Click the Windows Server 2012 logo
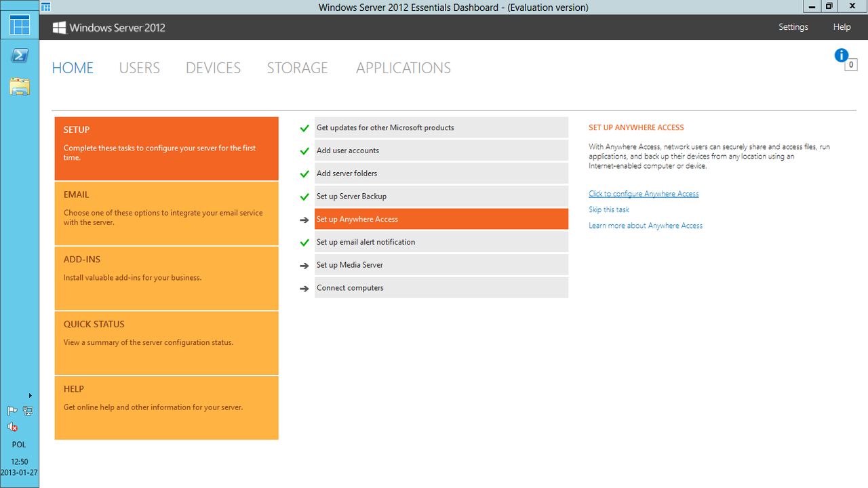868x488 pixels. tap(109, 28)
